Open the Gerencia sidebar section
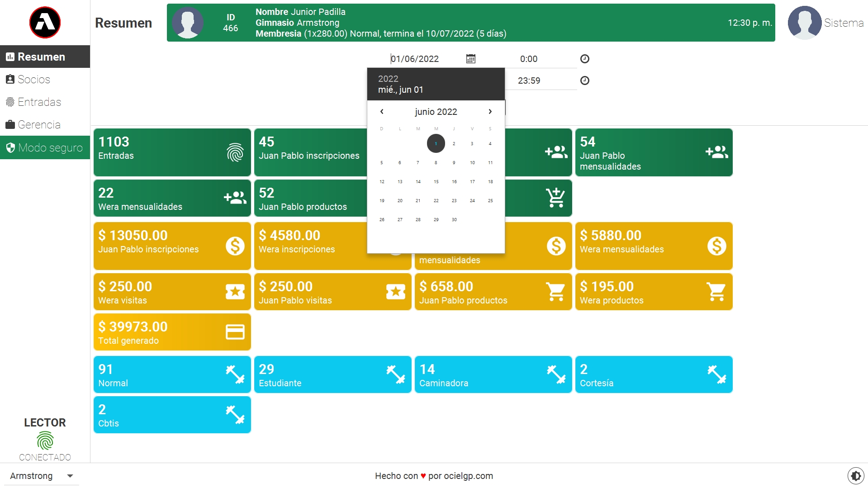868x488 pixels. point(45,124)
